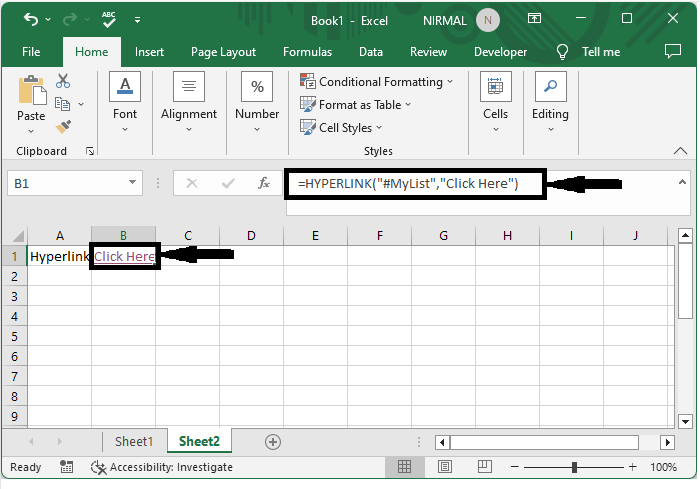Open the Data tab
Screen dimensions: 700x489
[x=371, y=52]
